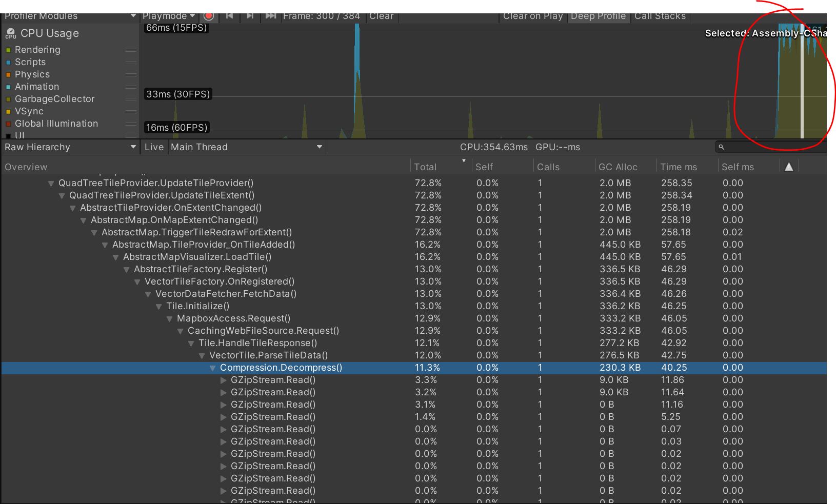
Task: Enable Clear on Play
Action: click(532, 16)
